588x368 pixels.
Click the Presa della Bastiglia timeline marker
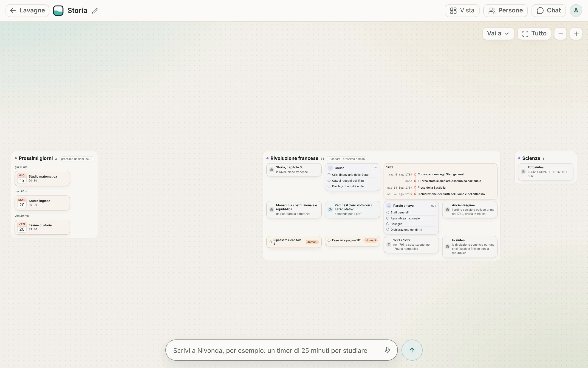[415, 188]
